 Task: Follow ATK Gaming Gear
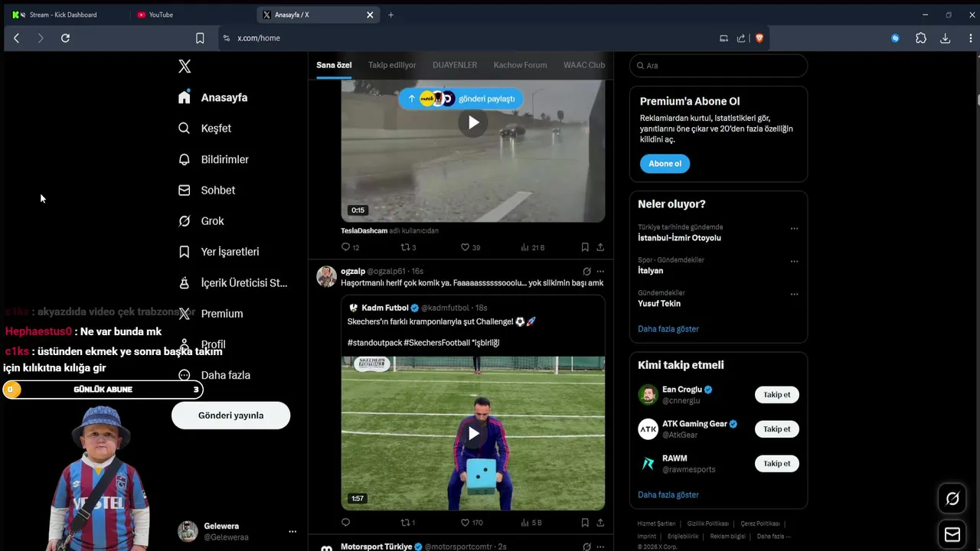pyautogui.click(x=776, y=429)
